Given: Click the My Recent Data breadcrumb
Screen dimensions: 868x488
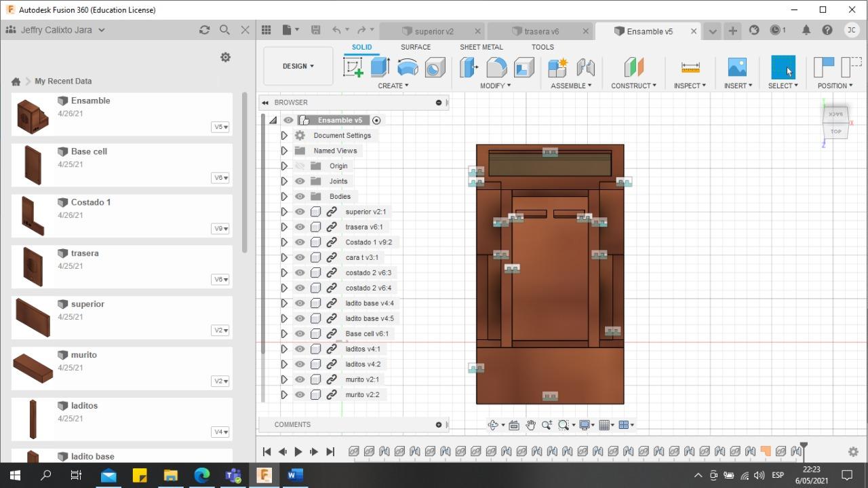Looking at the screenshot, I should (63, 81).
